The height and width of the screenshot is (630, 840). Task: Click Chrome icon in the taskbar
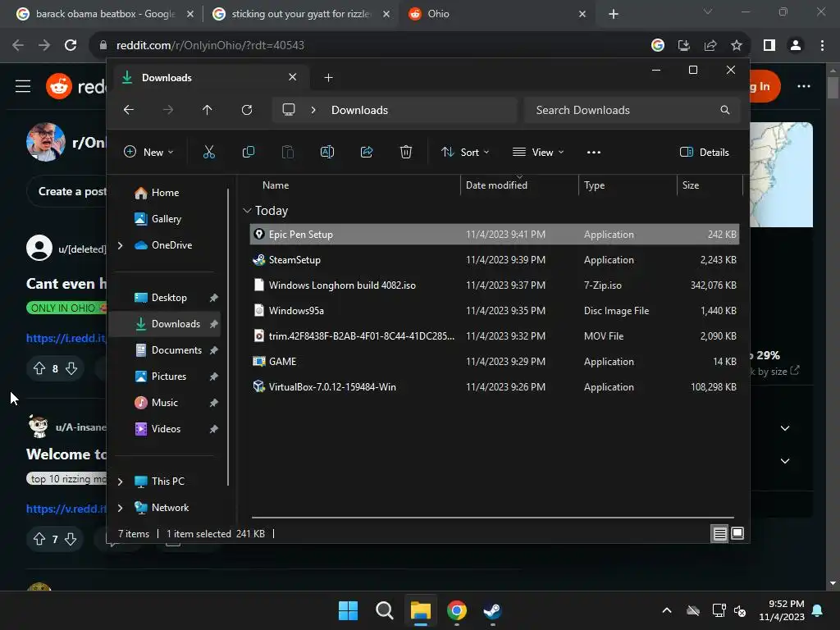tap(456, 610)
